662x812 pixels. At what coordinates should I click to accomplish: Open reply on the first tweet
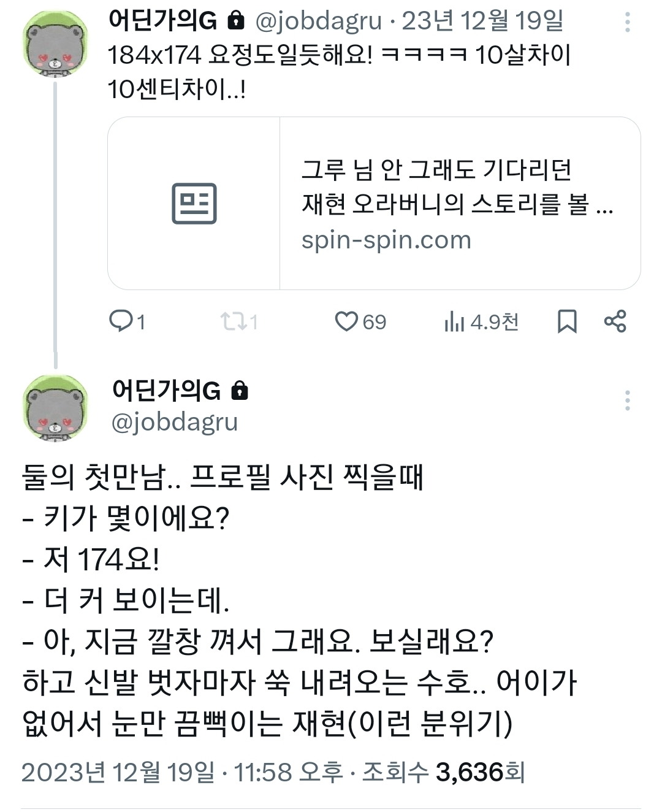coord(127,321)
